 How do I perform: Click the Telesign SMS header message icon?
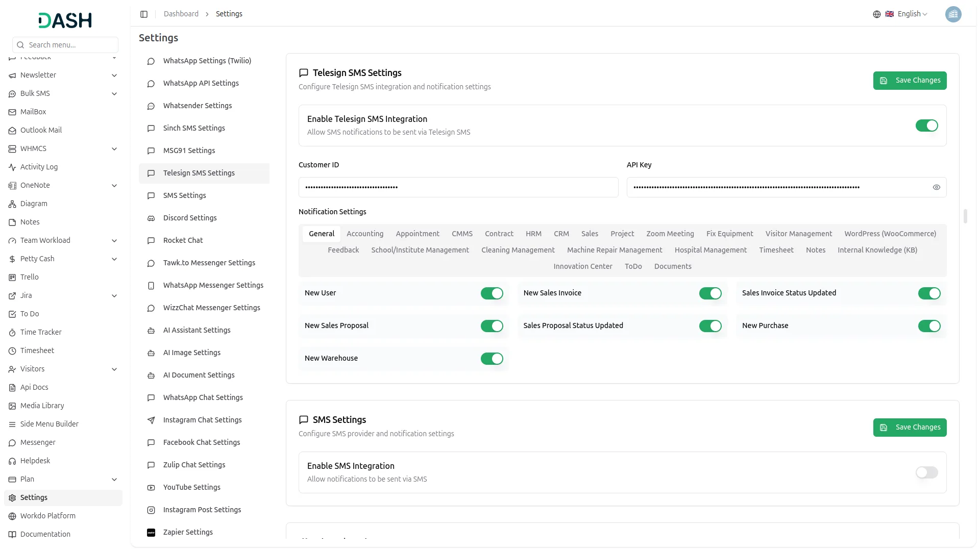coord(304,73)
